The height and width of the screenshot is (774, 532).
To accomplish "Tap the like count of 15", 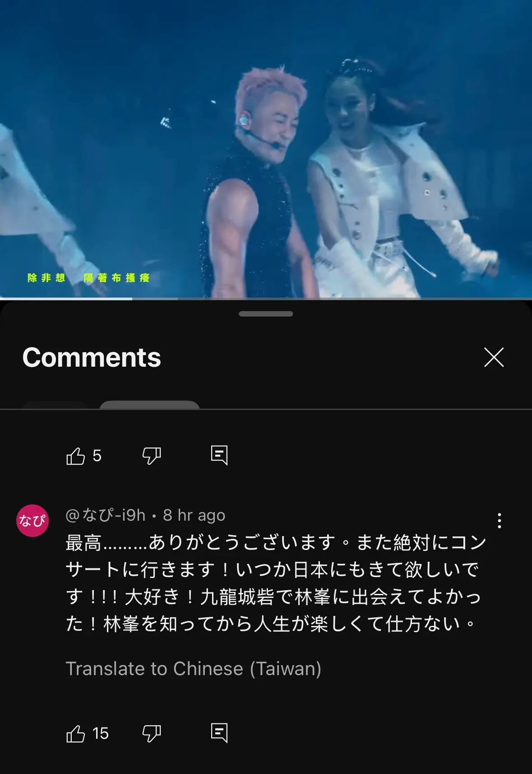I will coord(100,733).
